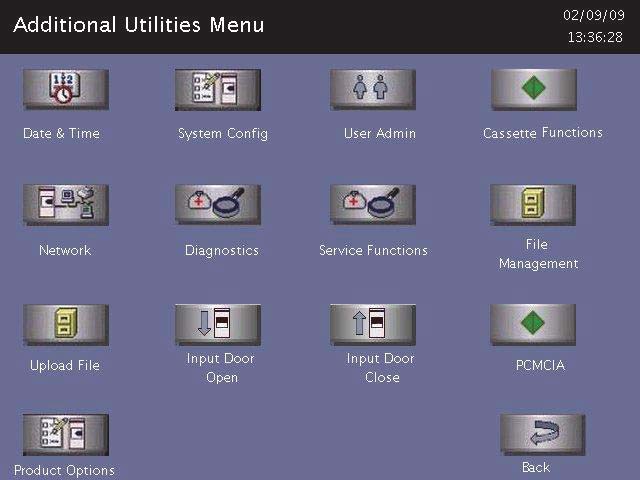Image resolution: width=640 pixels, height=480 pixels.
Task: Open Cassette Functions green diamond icon
Action: point(534,89)
